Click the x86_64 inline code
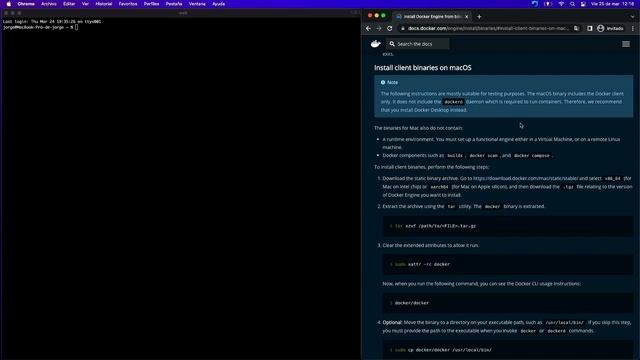This screenshot has height=360, width=640. 612,178
